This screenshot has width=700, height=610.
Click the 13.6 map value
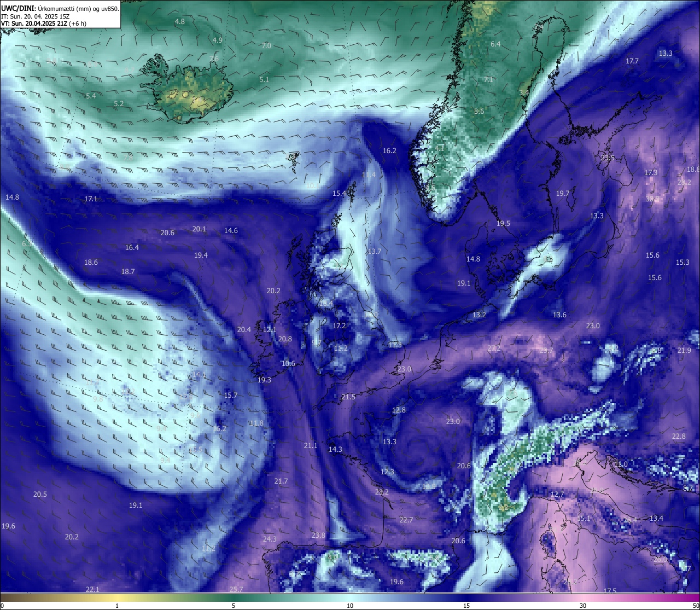559,315
